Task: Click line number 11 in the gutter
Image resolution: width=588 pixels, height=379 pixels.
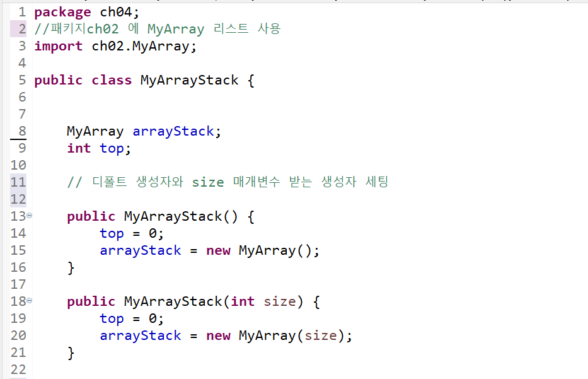Action: (18, 182)
